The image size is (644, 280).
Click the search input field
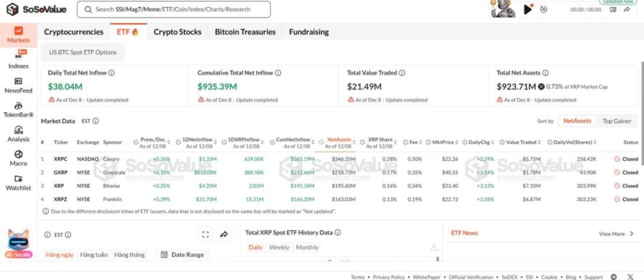pyautogui.click(x=174, y=9)
